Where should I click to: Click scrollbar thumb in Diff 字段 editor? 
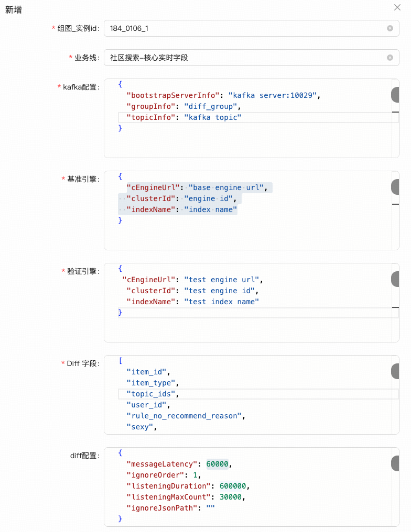click(x=395, y=371)
